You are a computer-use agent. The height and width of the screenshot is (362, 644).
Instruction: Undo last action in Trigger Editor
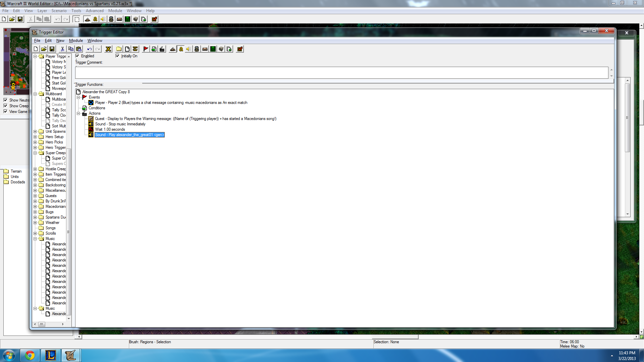89,49
